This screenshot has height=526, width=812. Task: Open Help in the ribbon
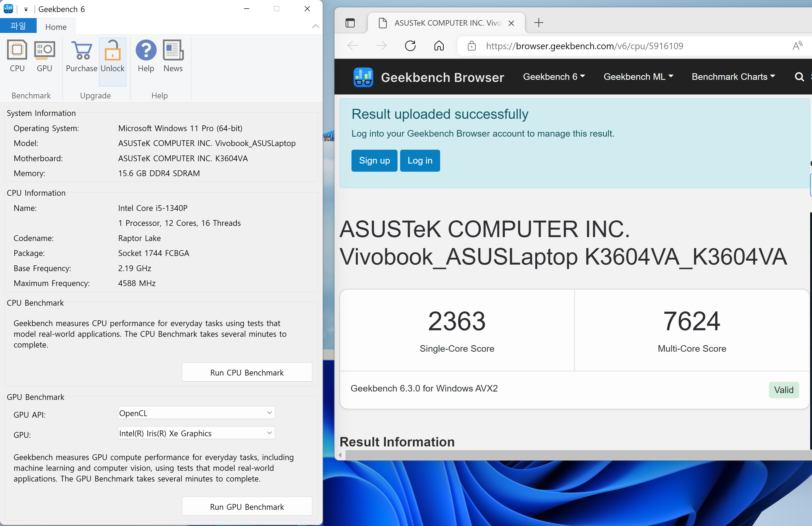pyautogui.click(x=146, y=56)
